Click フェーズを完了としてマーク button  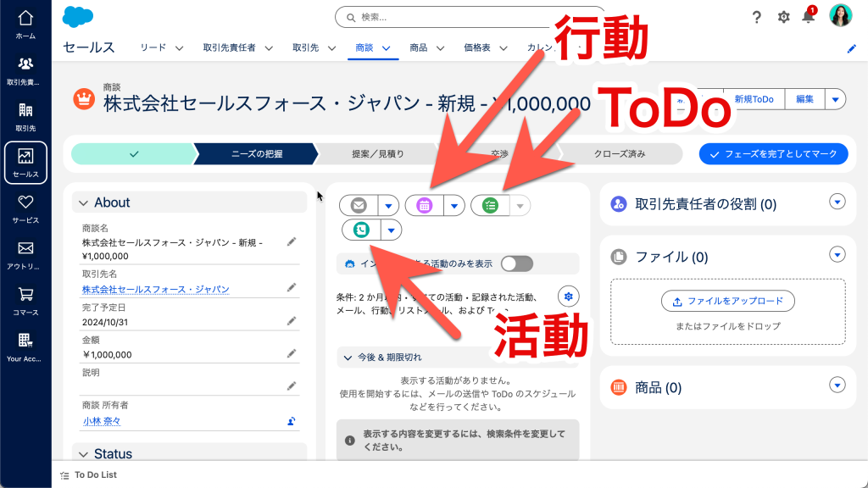coord(773,154)
